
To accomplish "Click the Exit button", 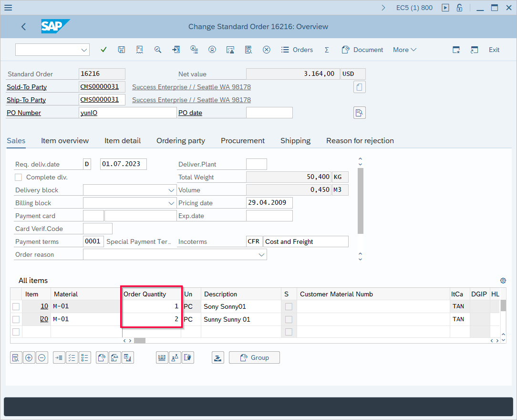I will click(494, 50).
